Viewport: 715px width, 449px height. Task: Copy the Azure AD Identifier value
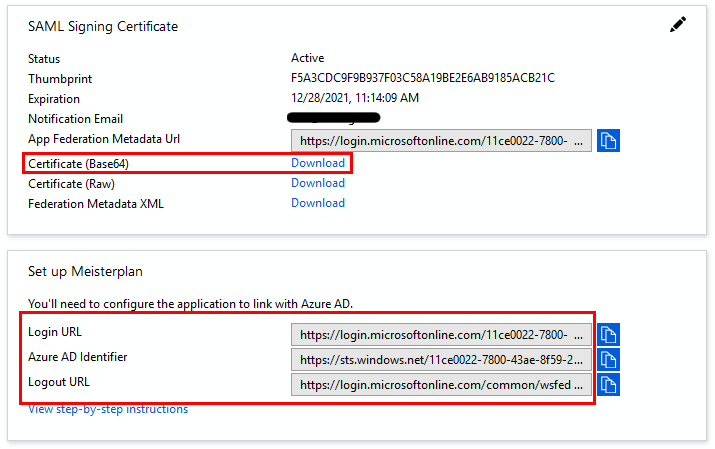(x=608, y=360)
